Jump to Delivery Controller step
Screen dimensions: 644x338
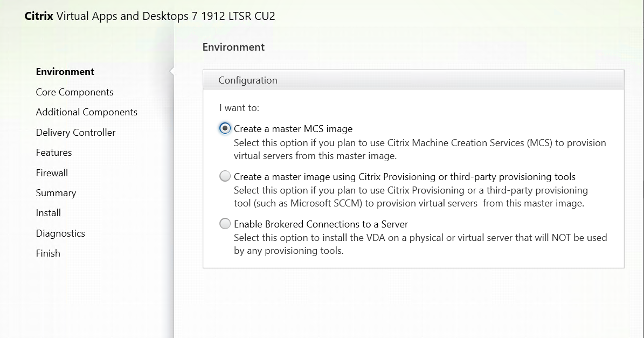pos(75,133)
